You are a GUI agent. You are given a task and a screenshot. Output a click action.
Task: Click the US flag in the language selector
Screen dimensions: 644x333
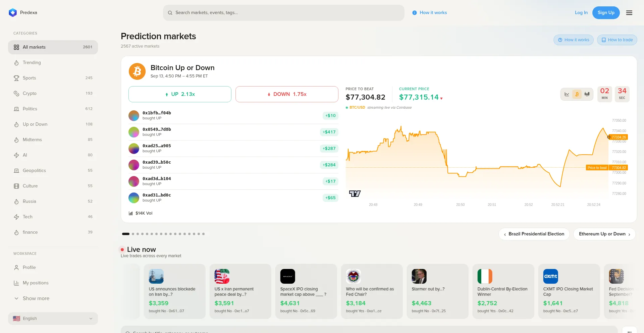coord(16,319)
